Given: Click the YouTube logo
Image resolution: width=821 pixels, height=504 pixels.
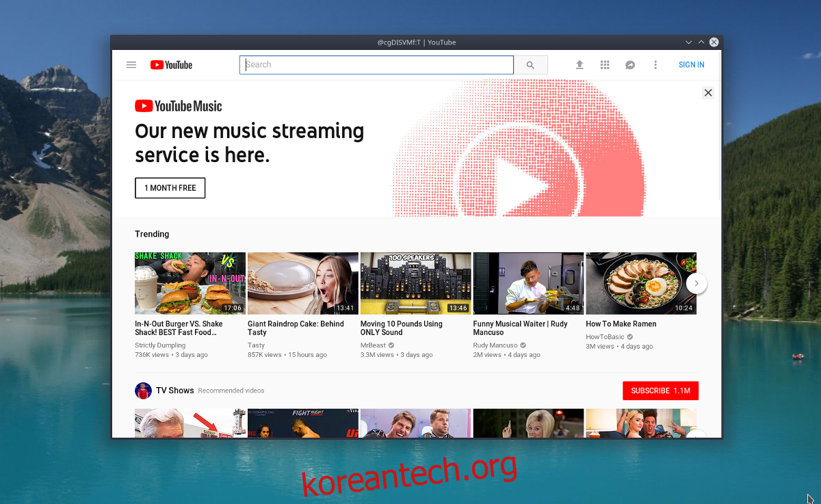Looking at the screenshot, I should click(x=172, y=65).
